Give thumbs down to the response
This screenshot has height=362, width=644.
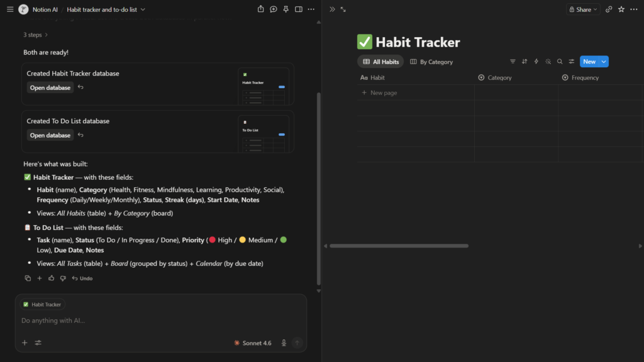pyautogui.click(x=63, y=278)
